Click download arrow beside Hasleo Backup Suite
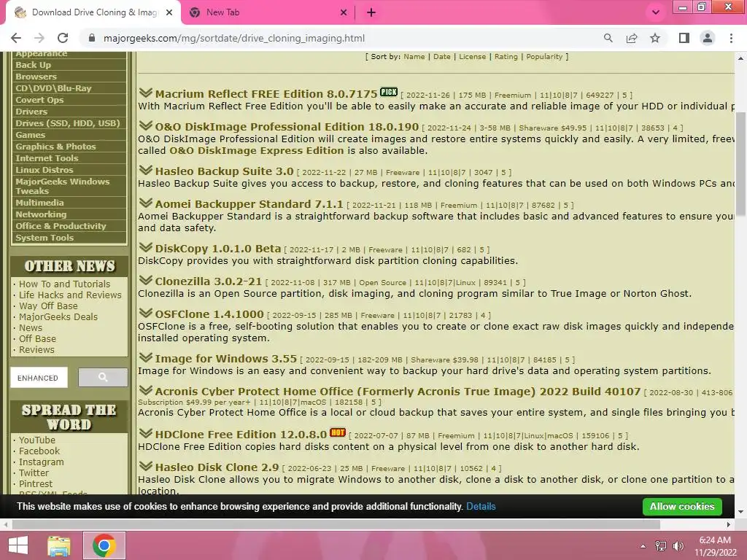The height and width of the screenshot is (560, 747). tap(146, 170)
